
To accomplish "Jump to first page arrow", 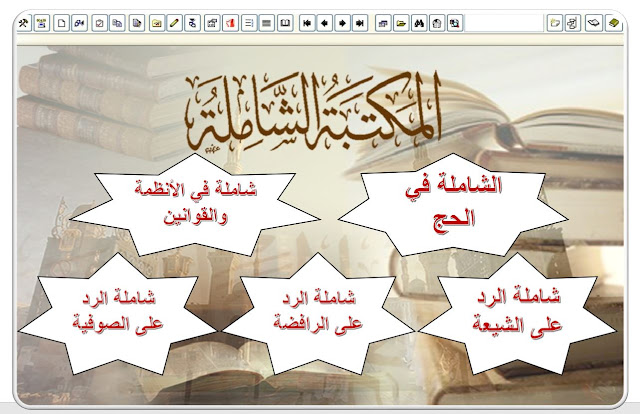I will (307, 23).
